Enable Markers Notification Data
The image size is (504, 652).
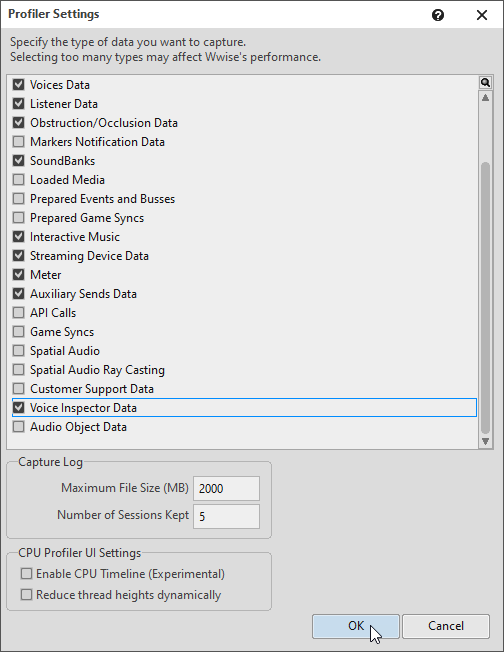[x=18, y=142]
